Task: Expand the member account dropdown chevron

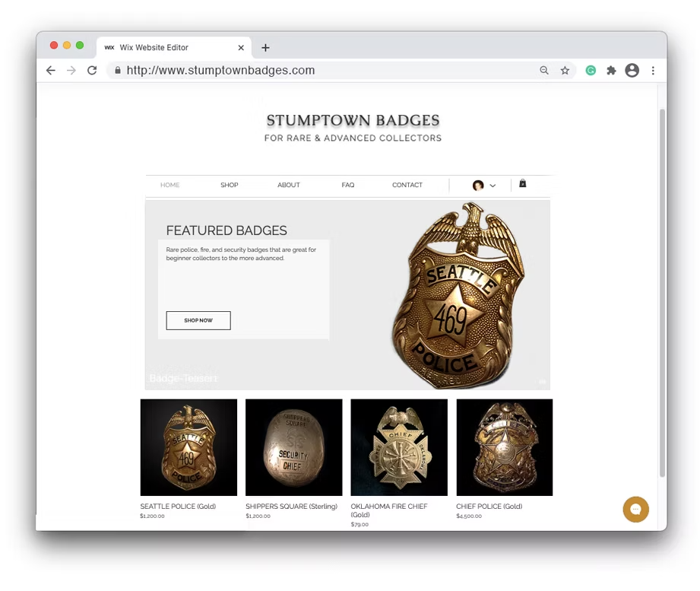Action: tap(493, 186)
